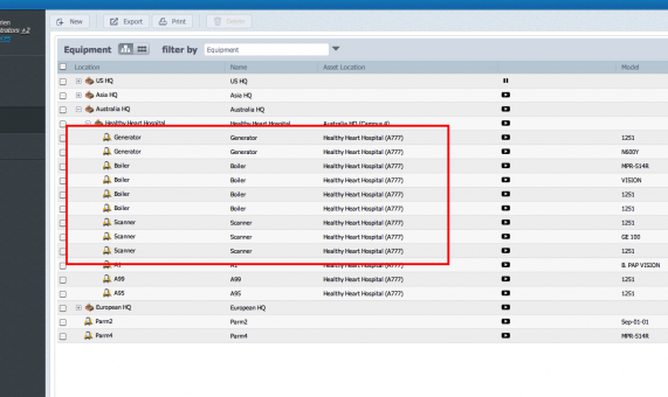Click the blue link in left sidebar
The height and width of the screenshot is (397, 668).
[x=5, y=38]
